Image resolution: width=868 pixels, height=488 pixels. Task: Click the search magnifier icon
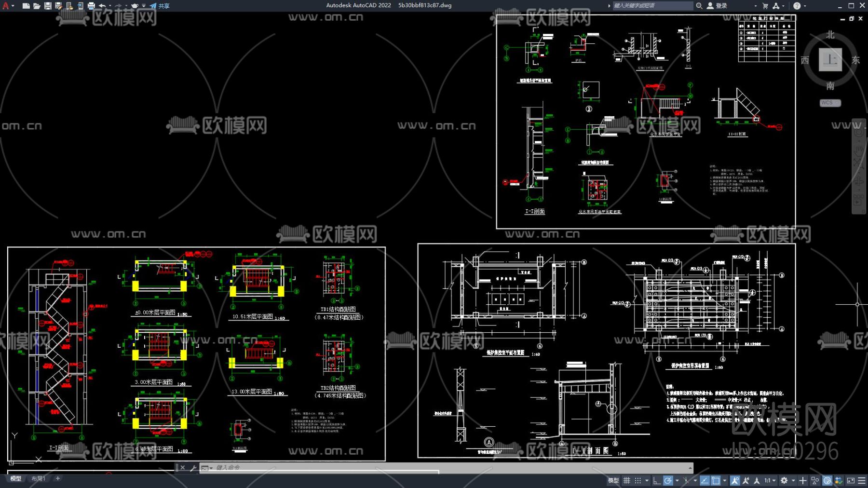point(699,6)
